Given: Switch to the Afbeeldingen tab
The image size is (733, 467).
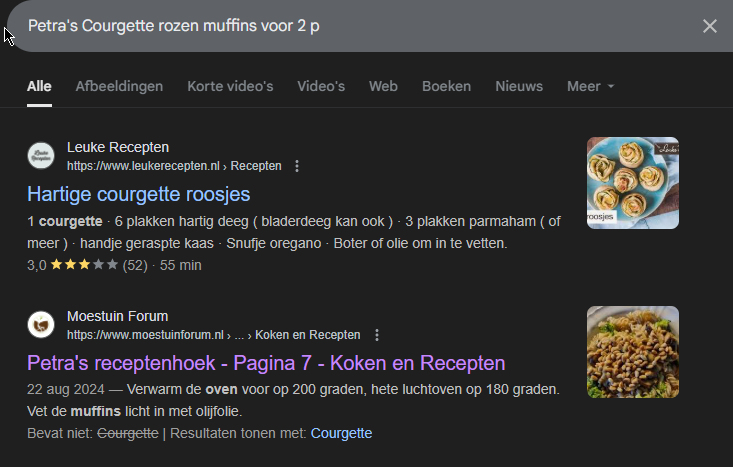Looking at the screenshot, I should (119, 87).
